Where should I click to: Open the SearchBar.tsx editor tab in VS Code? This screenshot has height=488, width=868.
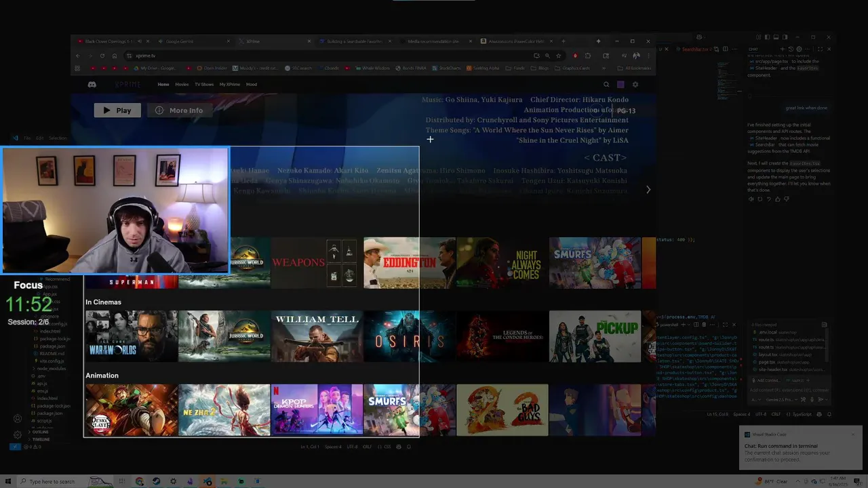pyautogui.click(x=694, y=49)
